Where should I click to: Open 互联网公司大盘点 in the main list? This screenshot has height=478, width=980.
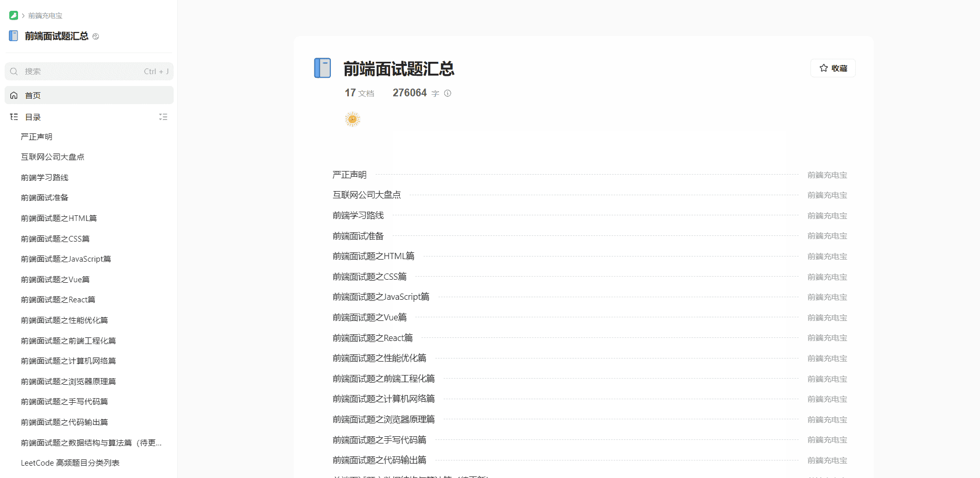pos(366,195)
